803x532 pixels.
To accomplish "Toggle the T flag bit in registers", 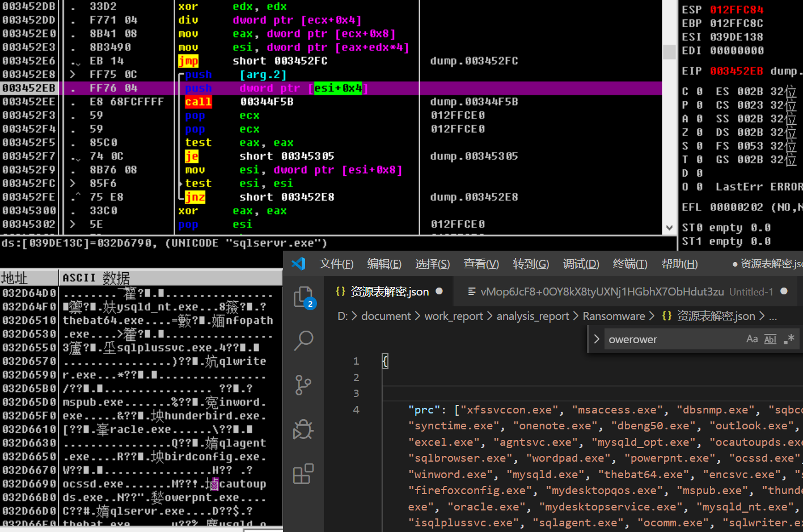I will pos(699,159).
